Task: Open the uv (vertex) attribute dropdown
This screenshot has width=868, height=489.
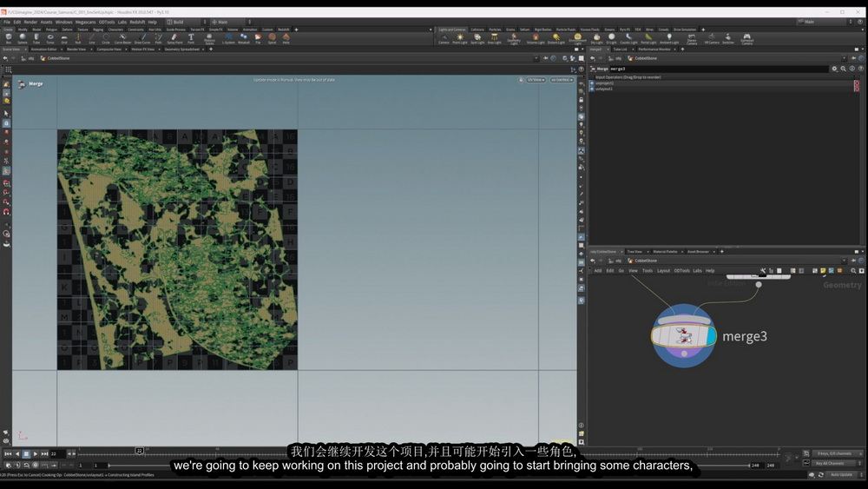Action: (x=560, y=80)
